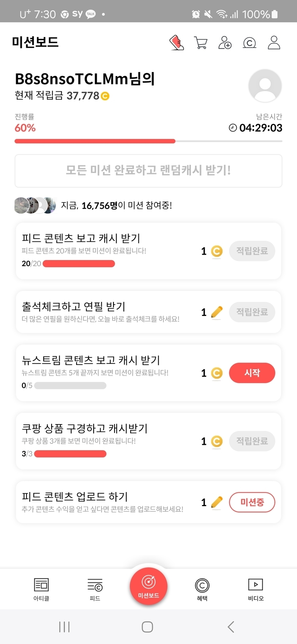Viewport: 297px width, 644px height.
Task: Tap the red sneaker icon in header
Action: (x=176, y=43)
